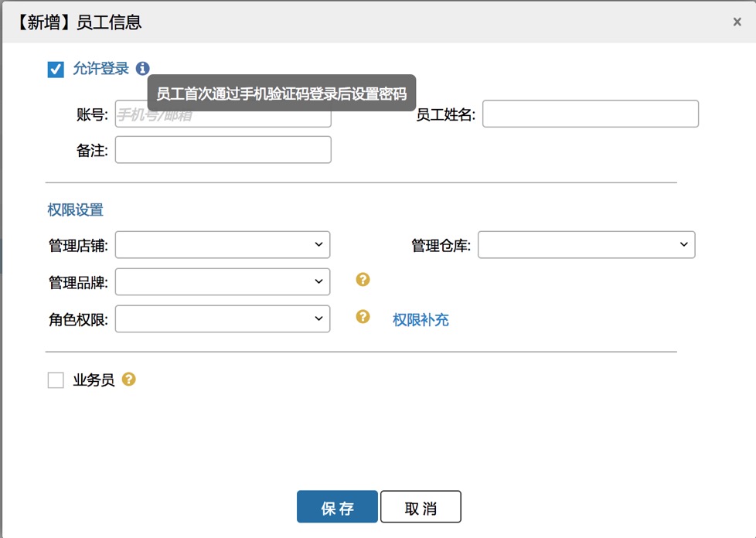Open the 管理店铺 dropdown

point(223,244)
